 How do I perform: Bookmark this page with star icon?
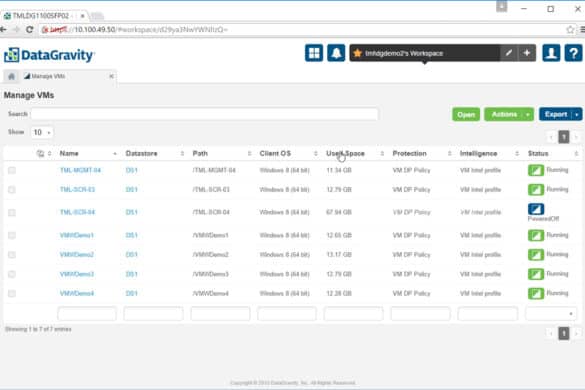tap(570, 29)
